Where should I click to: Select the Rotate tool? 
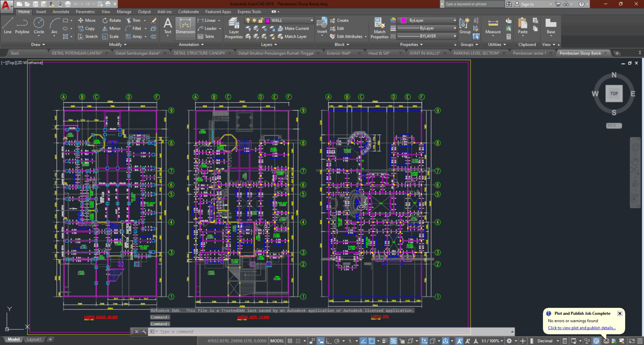[112, 20]
